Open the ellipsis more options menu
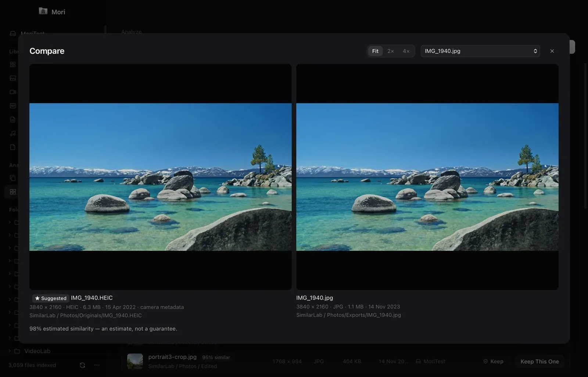This screenshot has width=588, height=377. 97,365
